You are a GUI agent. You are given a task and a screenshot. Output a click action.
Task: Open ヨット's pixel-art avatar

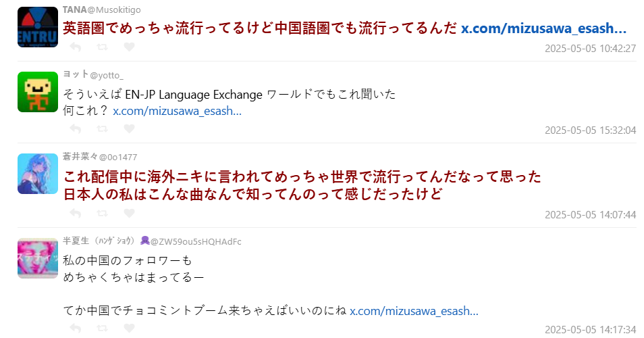(x=38, y=92)
